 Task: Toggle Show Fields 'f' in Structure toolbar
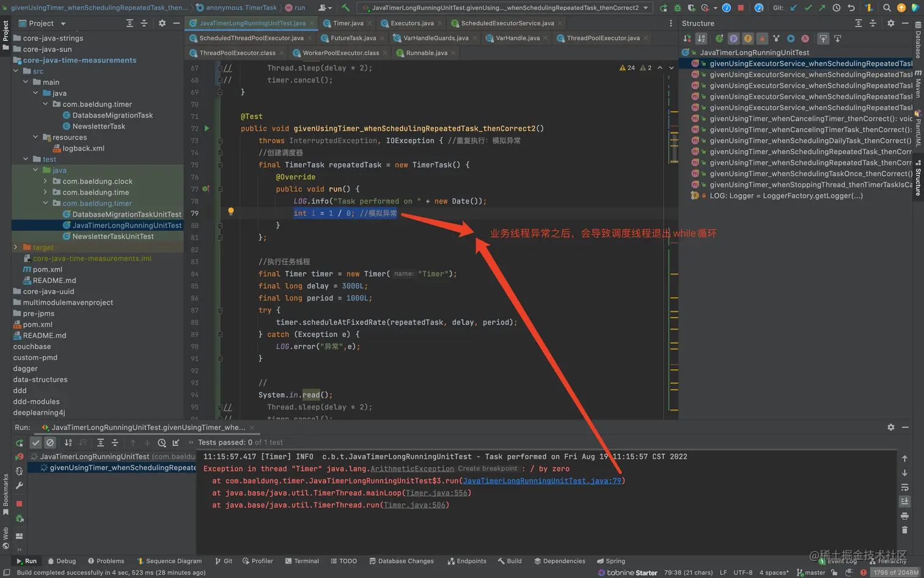point(748,39)
